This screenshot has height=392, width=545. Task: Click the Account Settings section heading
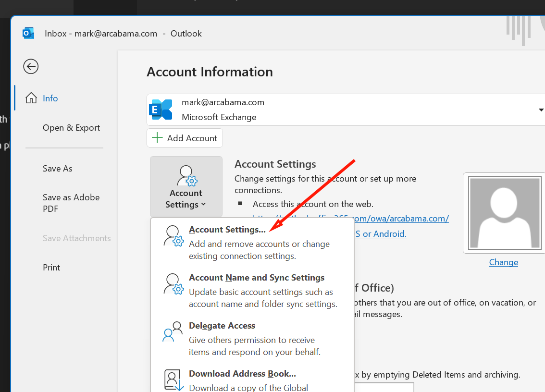[x=275, y=164]
